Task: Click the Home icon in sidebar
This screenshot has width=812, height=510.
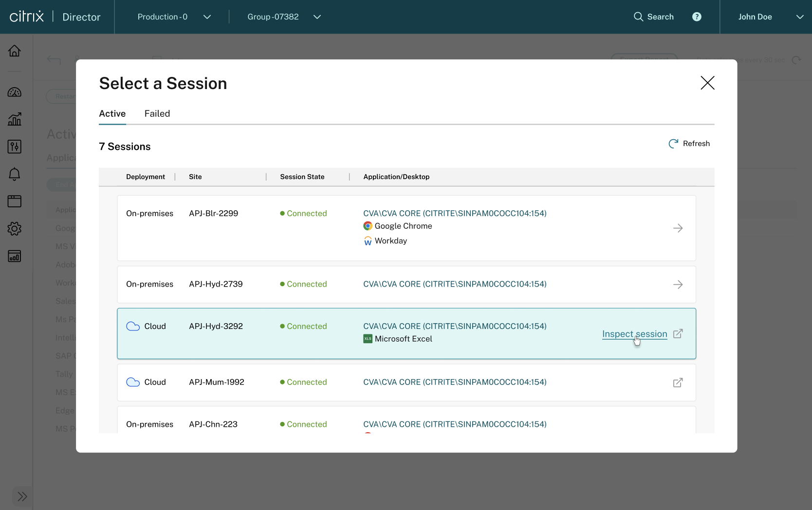Action: pyautogui.click(x=15, y=51)
